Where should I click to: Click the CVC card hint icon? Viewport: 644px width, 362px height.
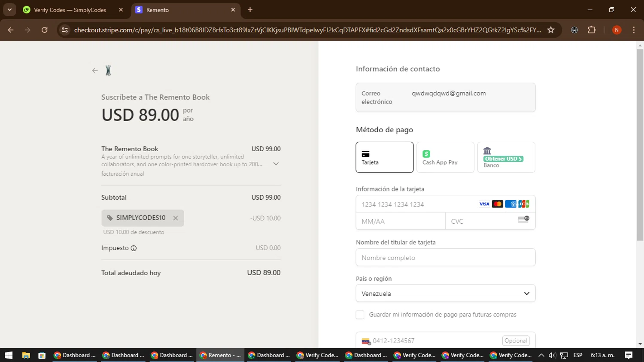click(523, 219)
